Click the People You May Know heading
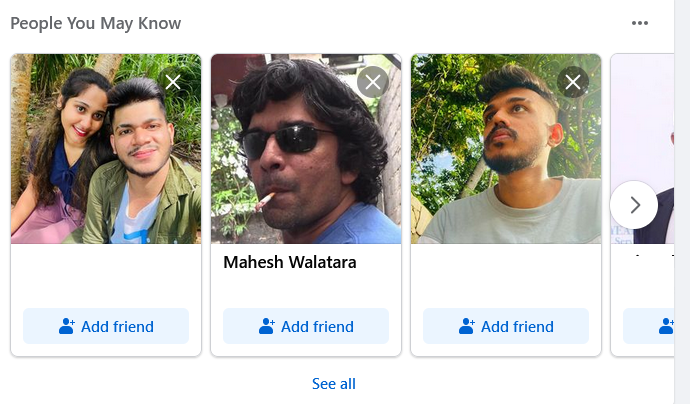Screen dimensions: 690x404 point(95,23)
